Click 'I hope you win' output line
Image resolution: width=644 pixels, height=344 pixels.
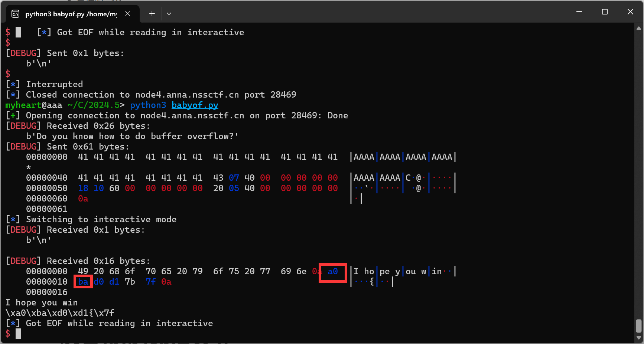click(42, 302)
